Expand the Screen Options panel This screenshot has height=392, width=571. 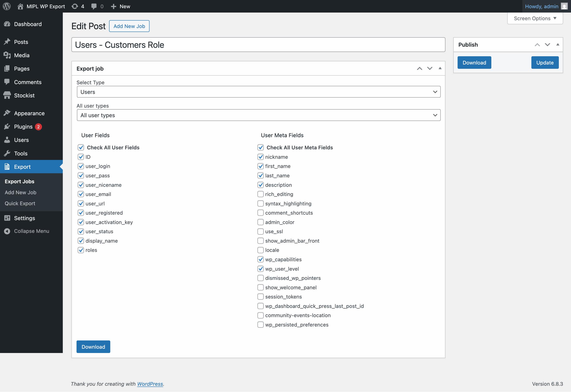coord(535,18)
